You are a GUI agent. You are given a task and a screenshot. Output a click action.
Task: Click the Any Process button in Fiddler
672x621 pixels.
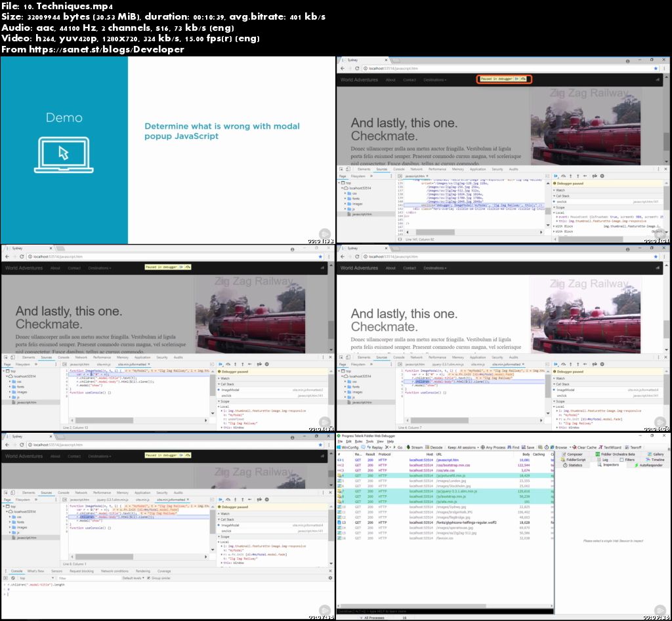pos(495,447)
